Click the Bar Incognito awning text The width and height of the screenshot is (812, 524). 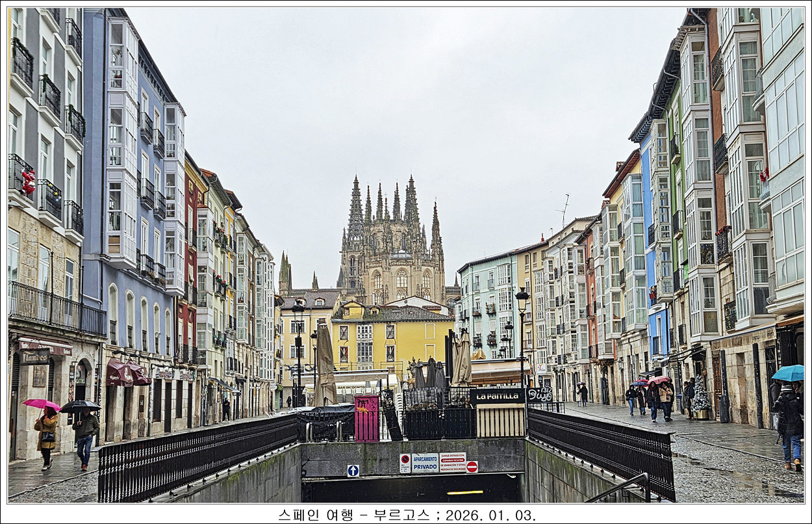pos(351,389)
